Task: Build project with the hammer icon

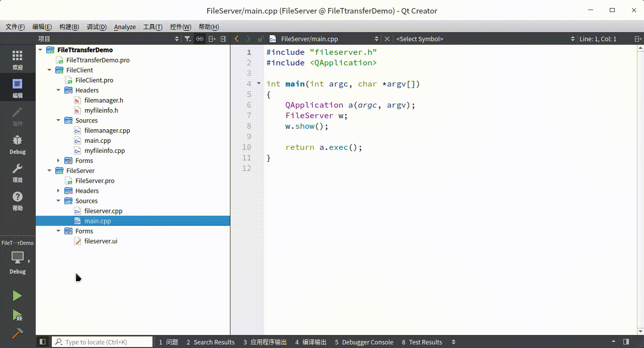Action: tap(18, 333)
